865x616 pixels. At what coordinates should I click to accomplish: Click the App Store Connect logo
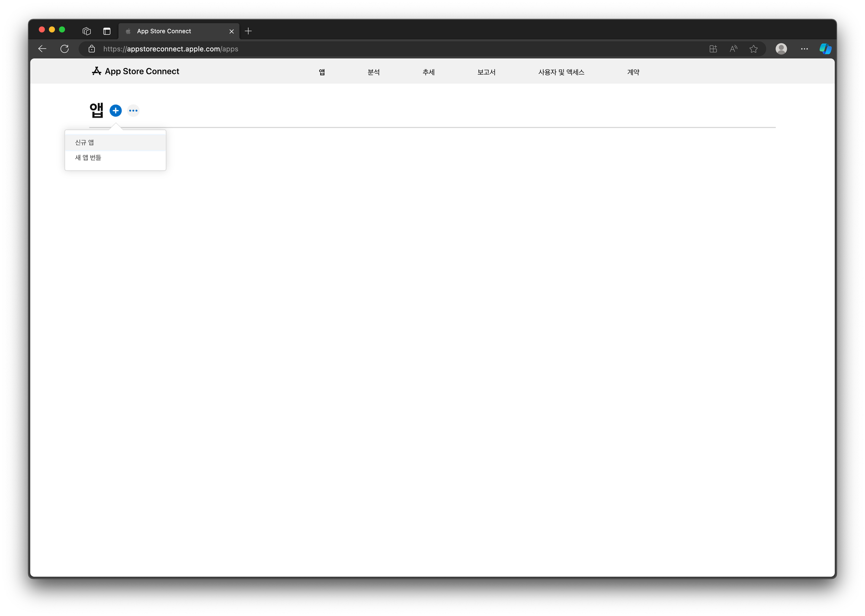135,71
